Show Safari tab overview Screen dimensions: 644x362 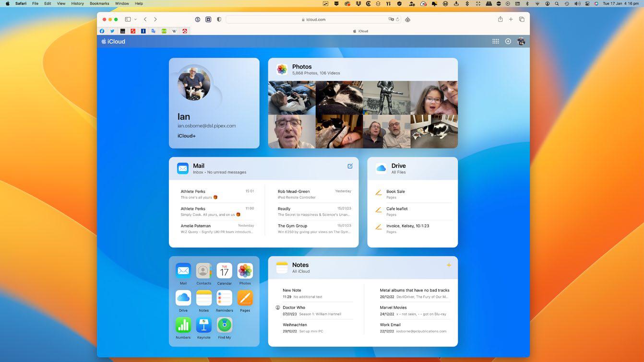(522, 20)
